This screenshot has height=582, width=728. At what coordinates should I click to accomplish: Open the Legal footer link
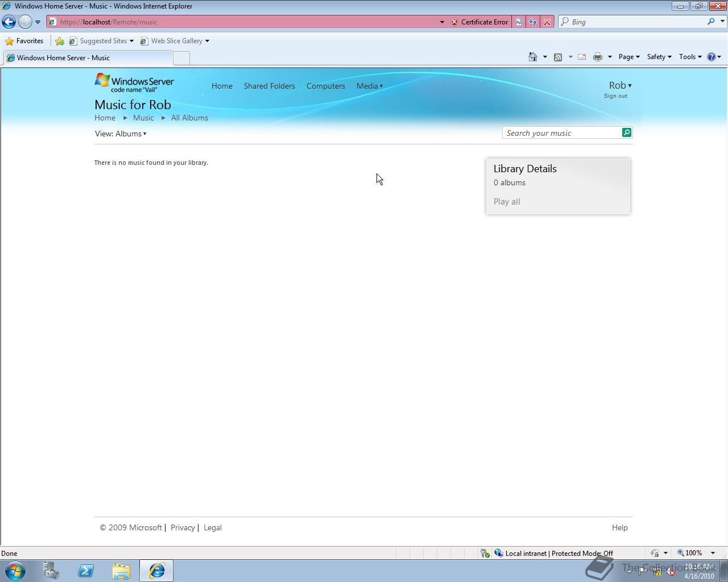(x=213, y=528)
